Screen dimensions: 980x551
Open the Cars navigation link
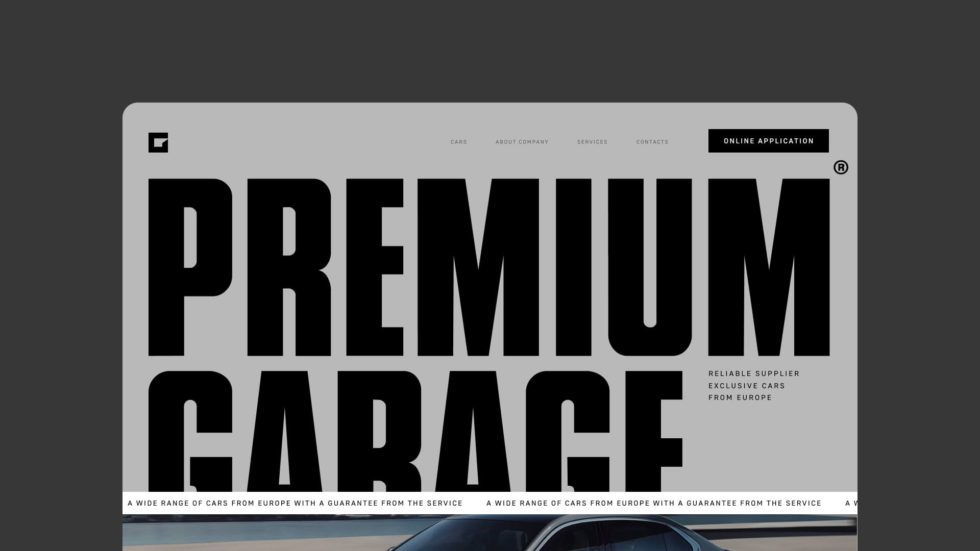(x=458, y=142)
